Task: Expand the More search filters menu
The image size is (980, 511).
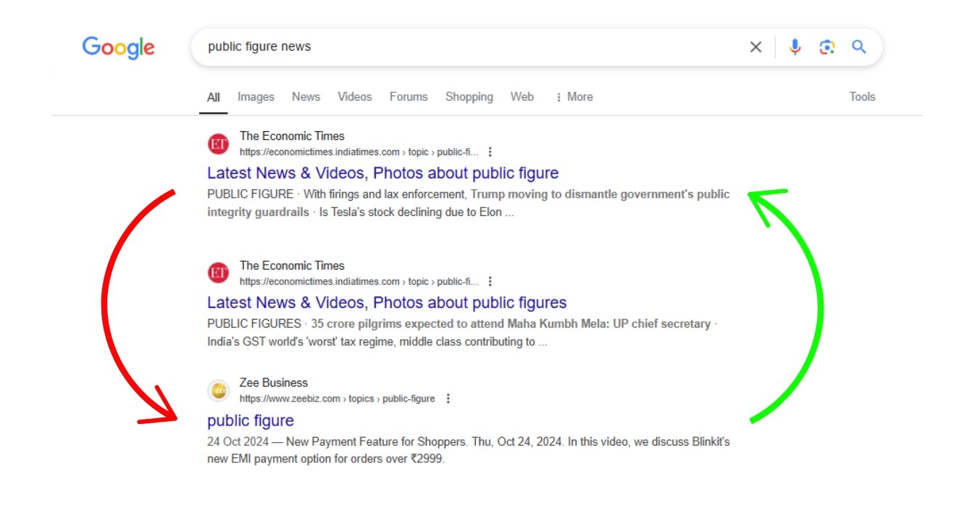Action: tap(574, 97)
